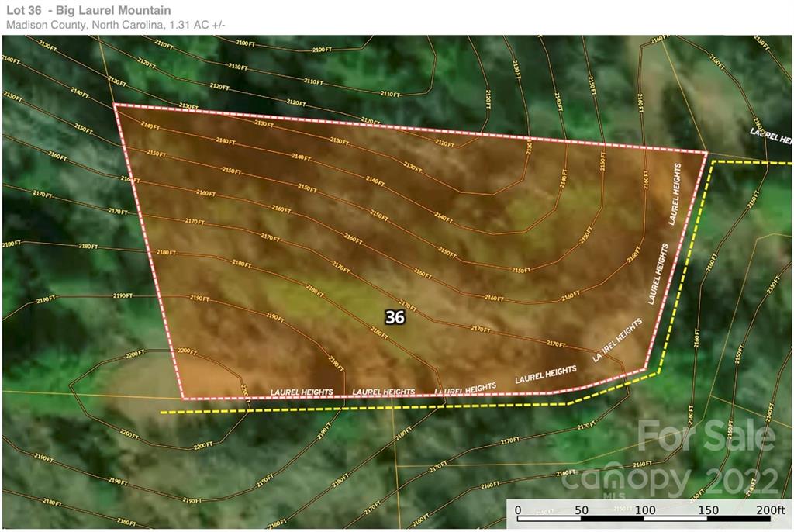Click the 150 mark on the scale bar
This screenshot has height=532, width=794.
coord(709,510)
